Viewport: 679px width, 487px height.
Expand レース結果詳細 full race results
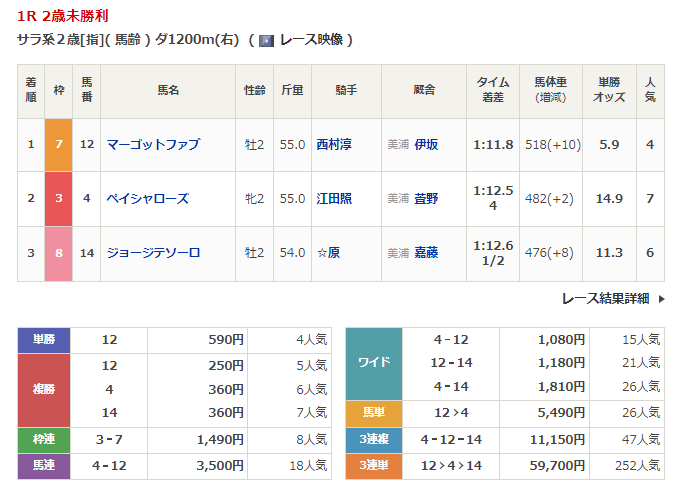[605, 298]
